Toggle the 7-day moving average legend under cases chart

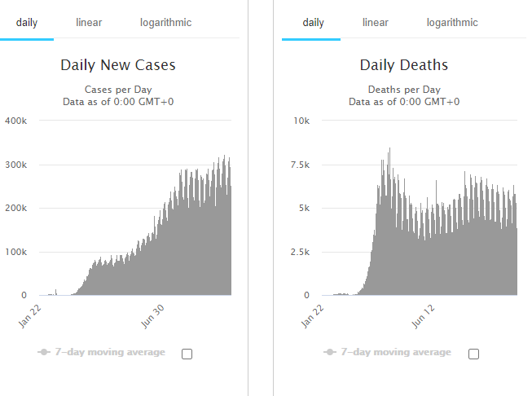point(109,352)
